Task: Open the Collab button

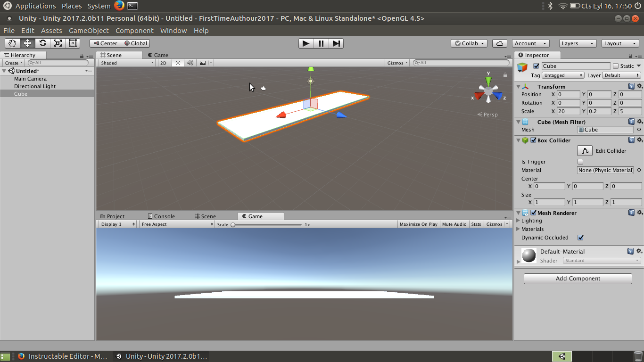Action: [470, 43]
